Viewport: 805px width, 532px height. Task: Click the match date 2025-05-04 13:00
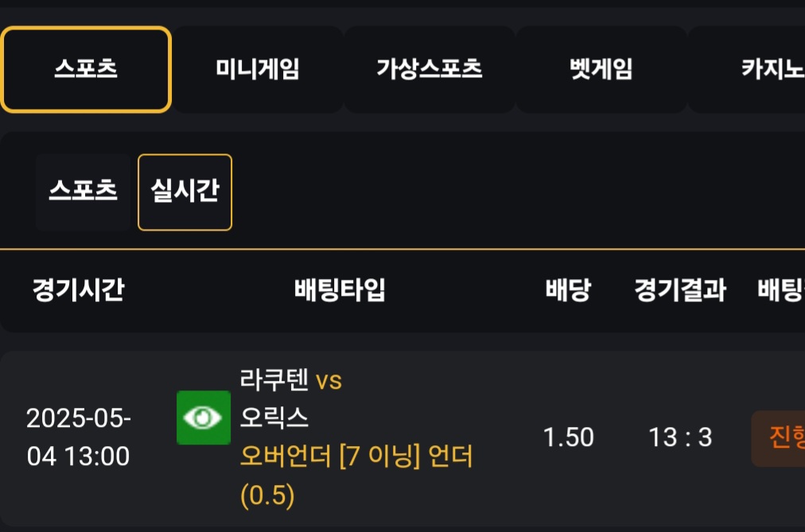click(x=79, y=437)
